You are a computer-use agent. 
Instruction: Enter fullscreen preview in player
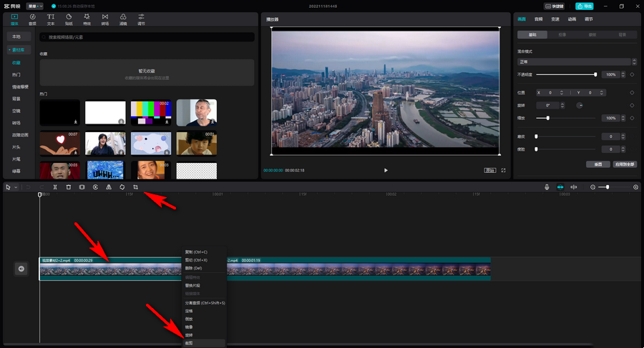(503, 170)
